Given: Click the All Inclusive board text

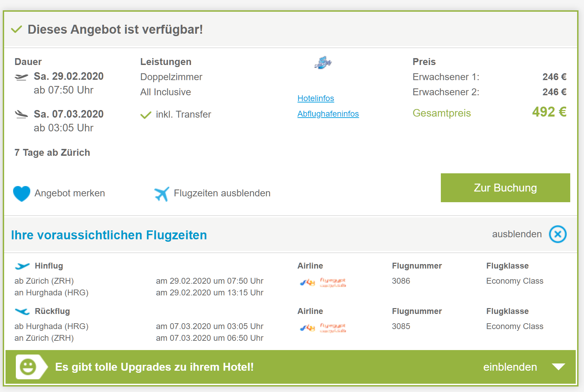Looking at the screenshot, I should tap(166, 92).
